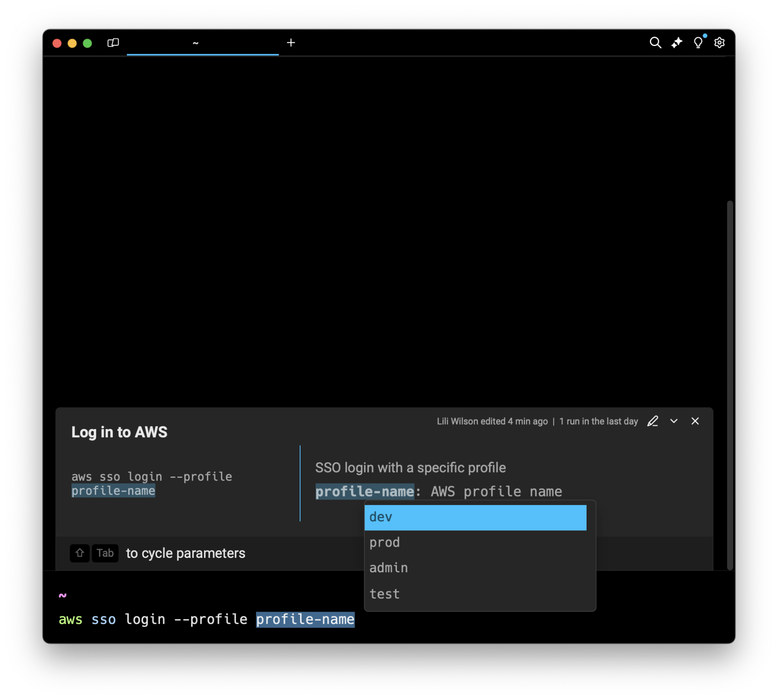
Task: Choose prod from the profile list
Action: (x=475, y=543)
